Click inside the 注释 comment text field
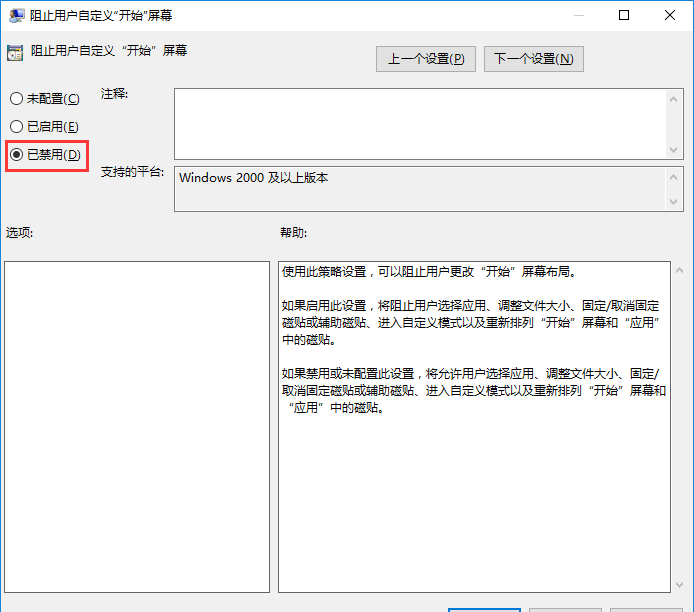 point(420,123)
